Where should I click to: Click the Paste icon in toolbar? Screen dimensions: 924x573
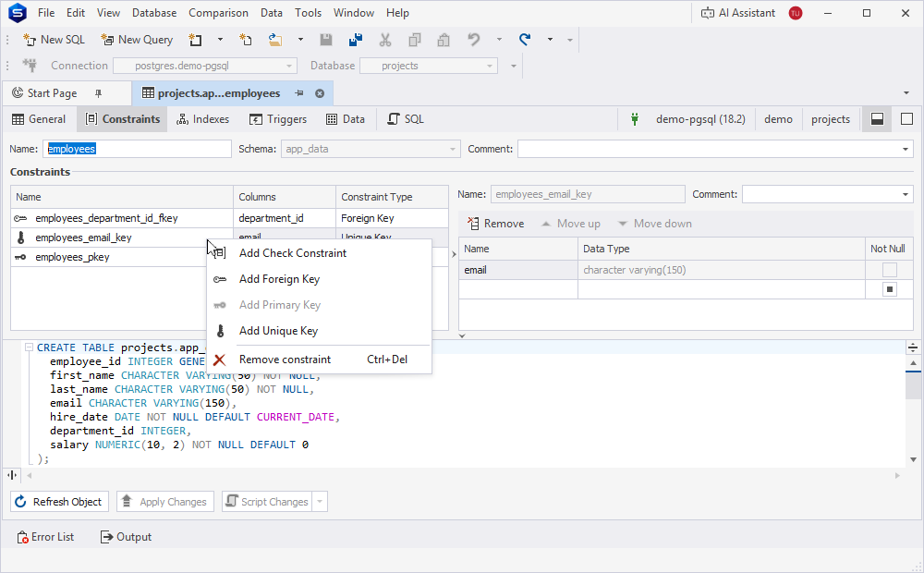tap(444, 40)
